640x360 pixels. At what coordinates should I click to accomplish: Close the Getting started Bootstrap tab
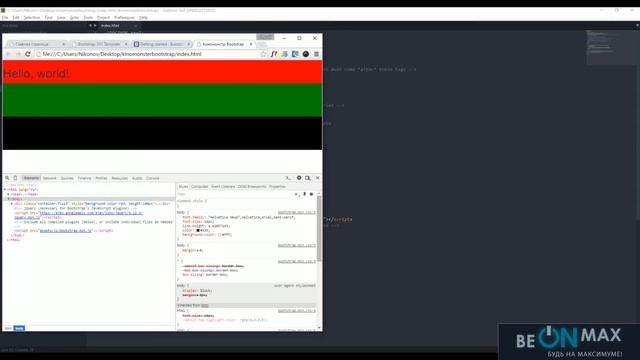pyautogui.click(x=189, y=44)
